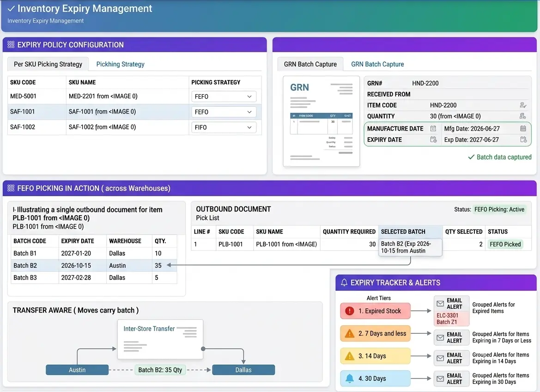Image resolution: width=540 pixels, height=392 pixels.
Task: Click the calendar icon after Exp Date value
Action: point(523,139)
